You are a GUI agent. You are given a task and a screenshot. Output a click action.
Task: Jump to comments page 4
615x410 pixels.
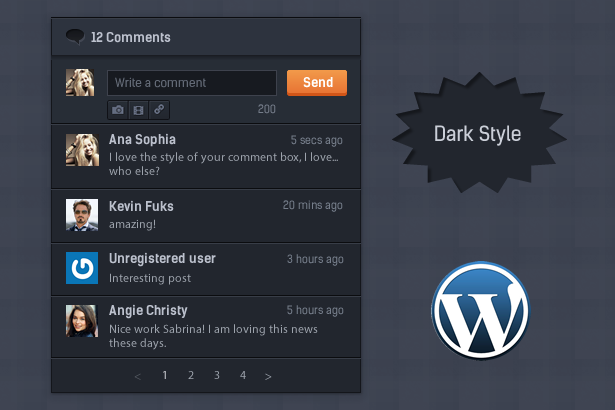point(243,375)
